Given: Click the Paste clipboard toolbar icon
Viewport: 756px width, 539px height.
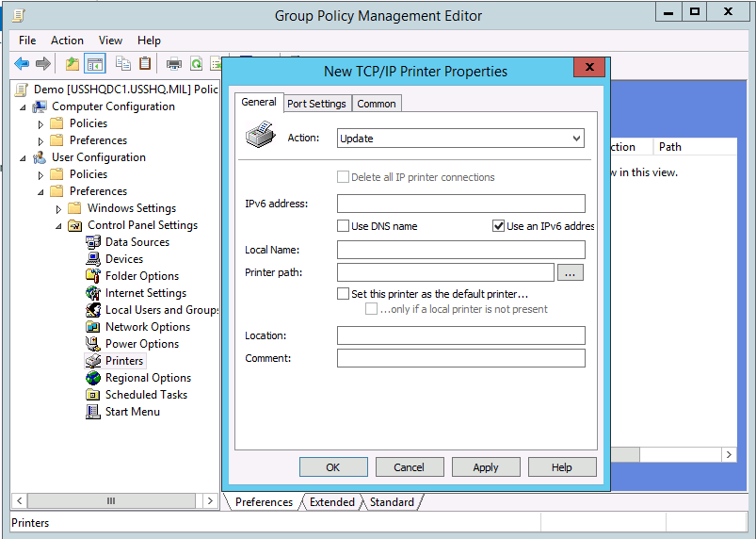Looking at the screenshot, I should point(145,63).
